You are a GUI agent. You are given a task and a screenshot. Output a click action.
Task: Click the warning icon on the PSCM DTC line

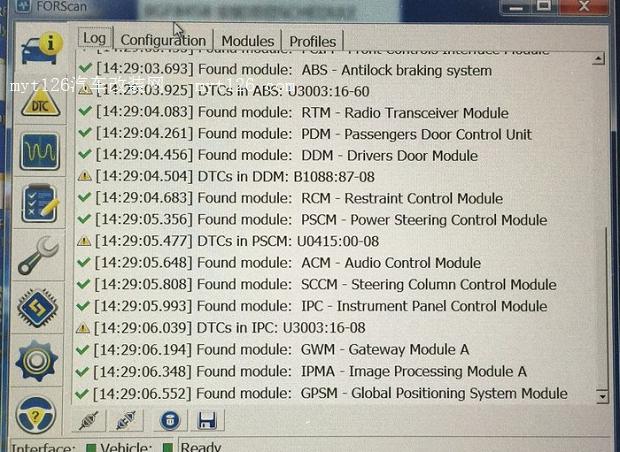tap(84, 241)
